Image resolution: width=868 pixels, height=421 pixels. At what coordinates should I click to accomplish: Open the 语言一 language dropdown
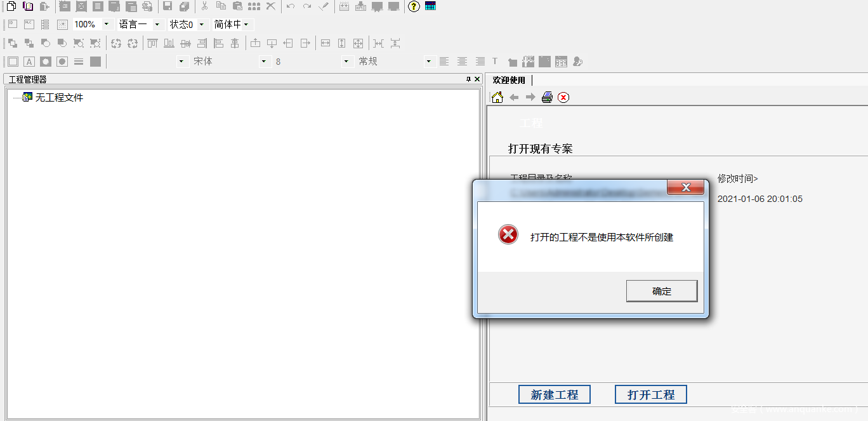tap(157, 24)
